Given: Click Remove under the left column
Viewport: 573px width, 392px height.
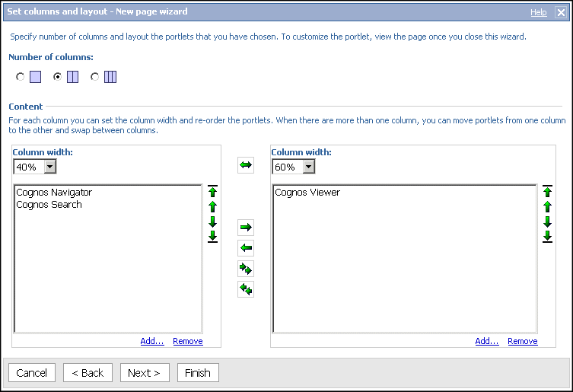Looking at the screenshot, I should [188, 341].
